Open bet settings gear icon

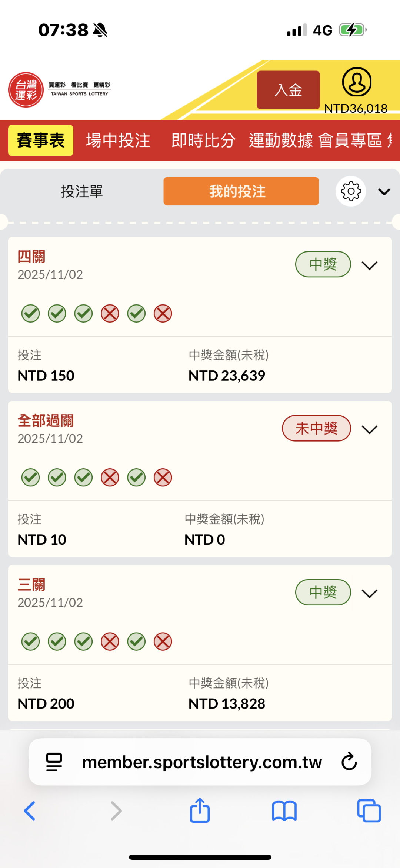point(351,191)
